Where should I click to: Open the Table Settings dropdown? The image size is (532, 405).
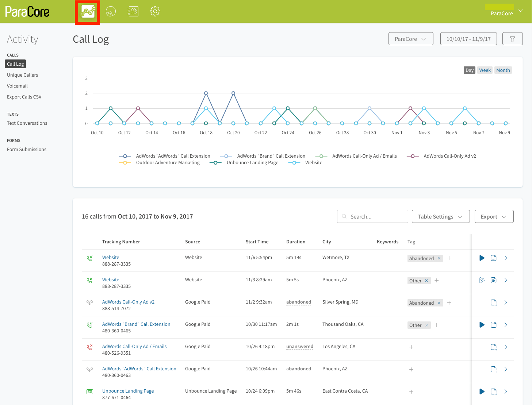click(441, 216)
